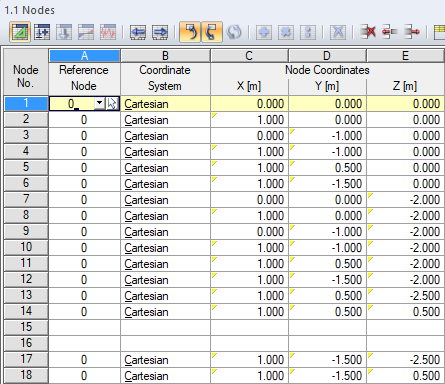Click the X value 1.000 of node 4
445x384 pixels.
249,152
